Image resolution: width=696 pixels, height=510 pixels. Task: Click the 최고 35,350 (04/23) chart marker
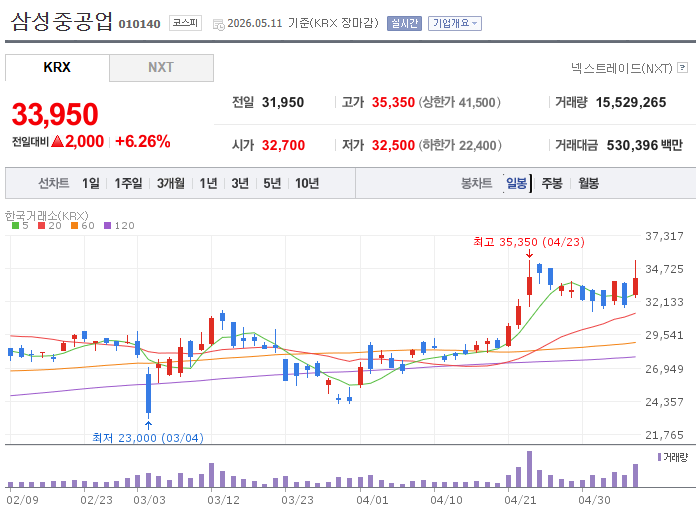click(x=529, y=242)
